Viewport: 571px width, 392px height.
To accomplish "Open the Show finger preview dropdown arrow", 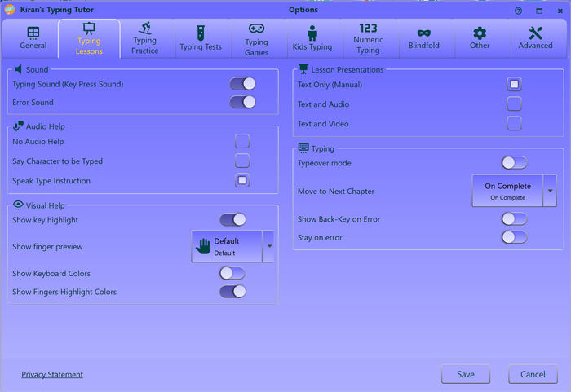I will [x=269, y=246].
